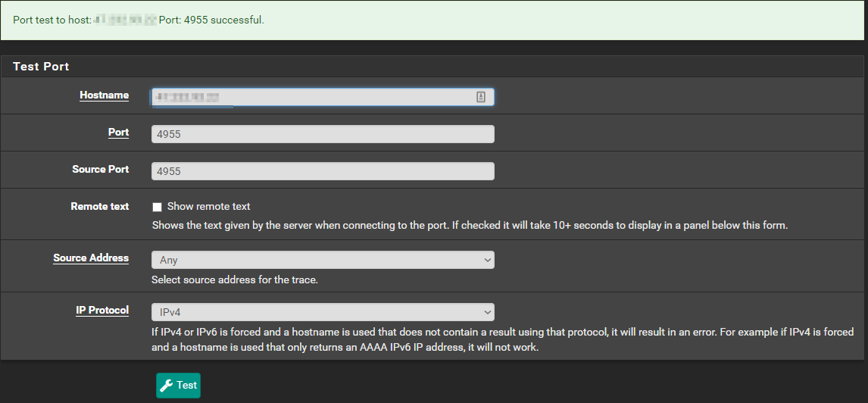Click the wrench icon on the Test button
The height and width of the screenshot is (403, 868).
[167, 386]
